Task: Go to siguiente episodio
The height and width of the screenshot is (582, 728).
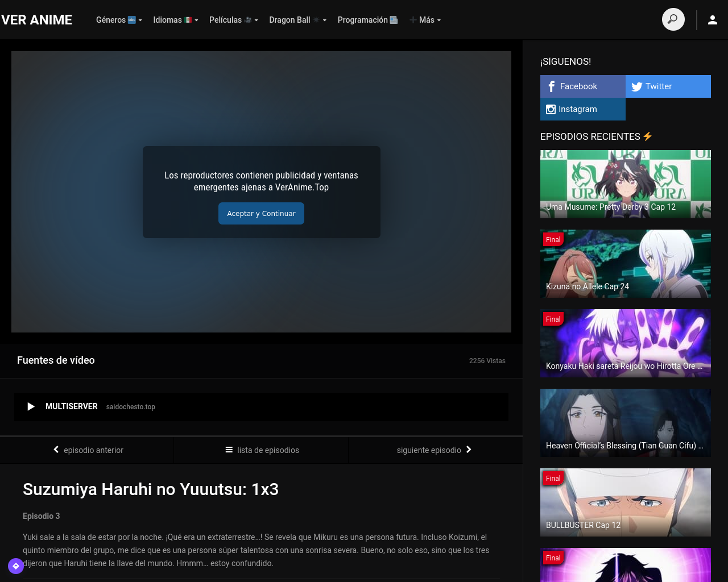Action: click(x=435, y=450)
